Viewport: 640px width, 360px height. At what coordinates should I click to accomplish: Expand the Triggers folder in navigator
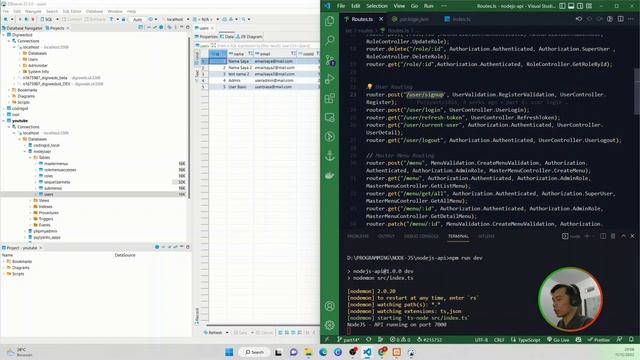click(31, 219)
